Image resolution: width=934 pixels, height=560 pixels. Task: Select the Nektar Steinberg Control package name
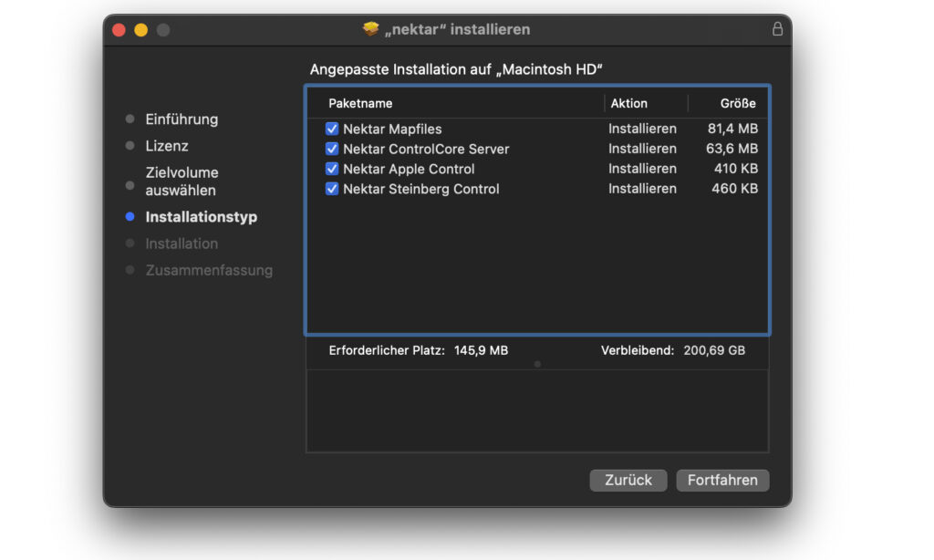[x=421, y=189]
